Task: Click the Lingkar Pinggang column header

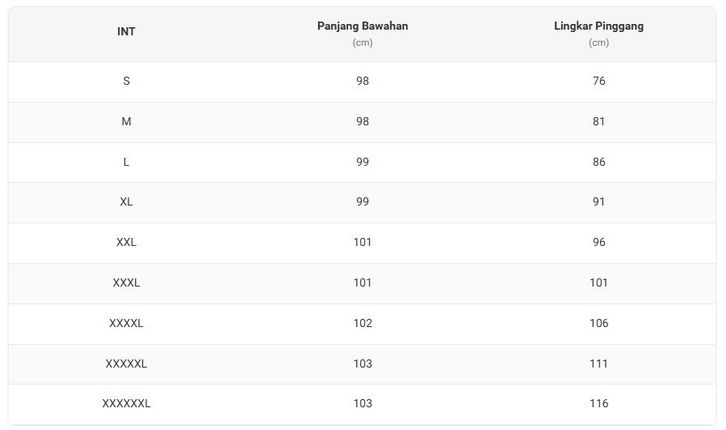Action: (598, 27)
